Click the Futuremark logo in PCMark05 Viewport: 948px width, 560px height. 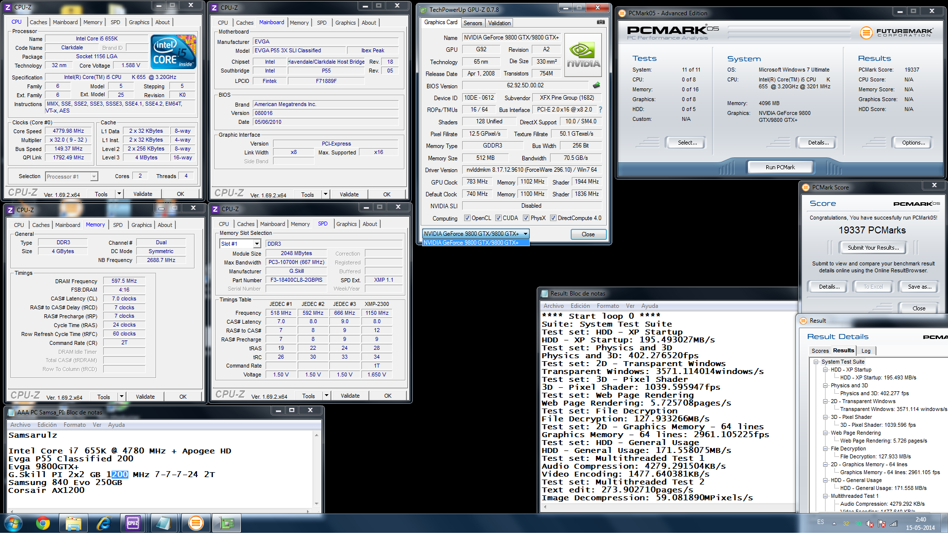coord(896,33)
